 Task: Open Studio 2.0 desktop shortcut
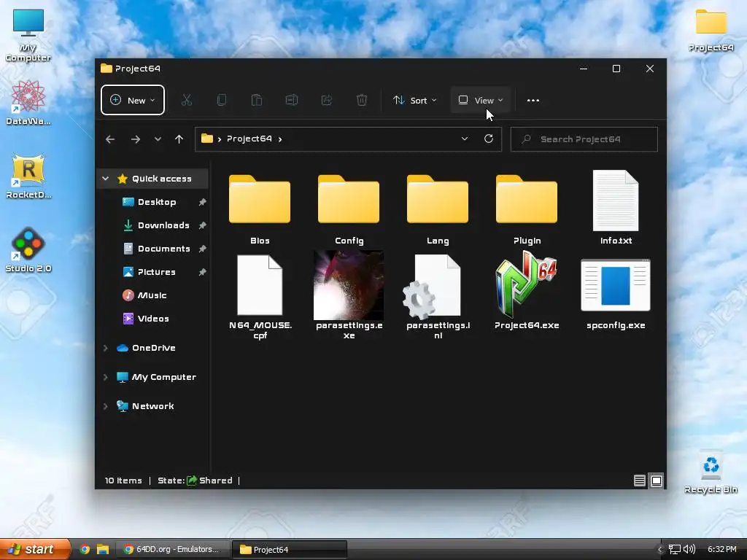coord(28,249)
